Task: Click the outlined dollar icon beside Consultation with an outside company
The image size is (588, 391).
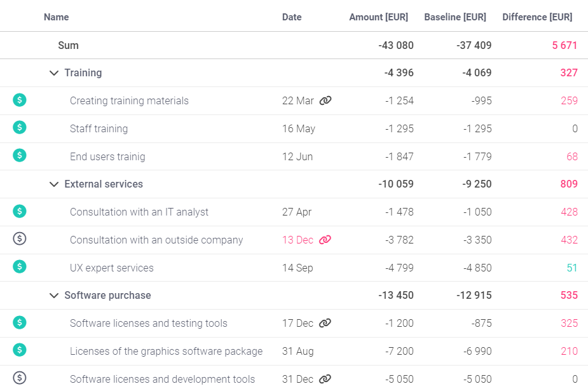Action: pos(20,239)
